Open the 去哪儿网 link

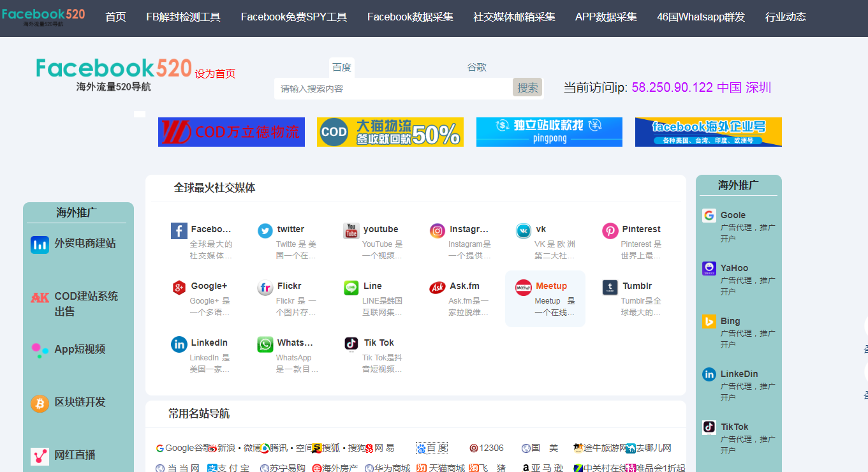[649, 448]
